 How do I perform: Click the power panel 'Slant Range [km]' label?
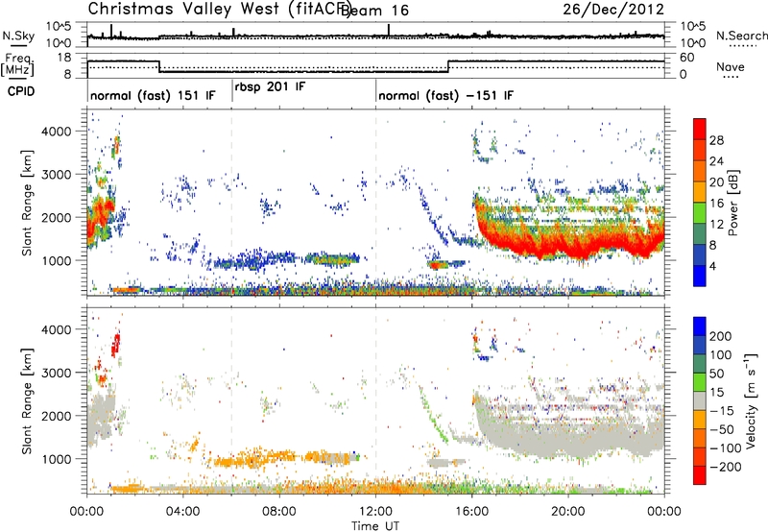click(27, 203)
